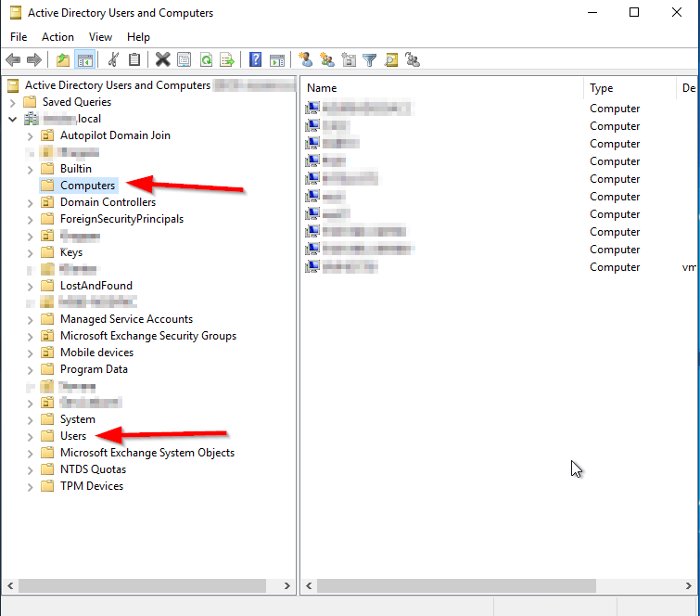Create a new user in current container

tap(306, 59)
